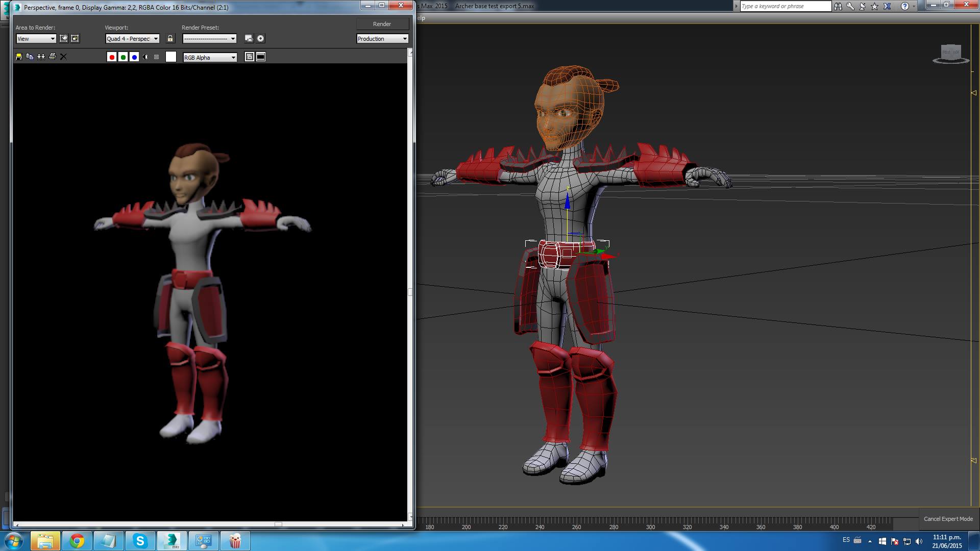Clone the rendered frame window
Viewport: 980px width, 551px height.
pyautogui.click(x=41, y=57)
